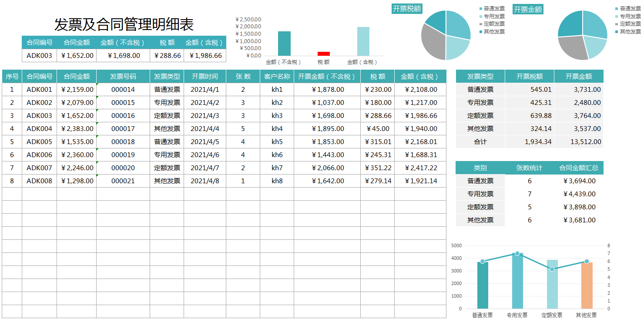This screenshot has width=644, height=336.
Task: Select 定额发票 legend marker beside 开票税额 pie chart
Action: tap(480, 24)
